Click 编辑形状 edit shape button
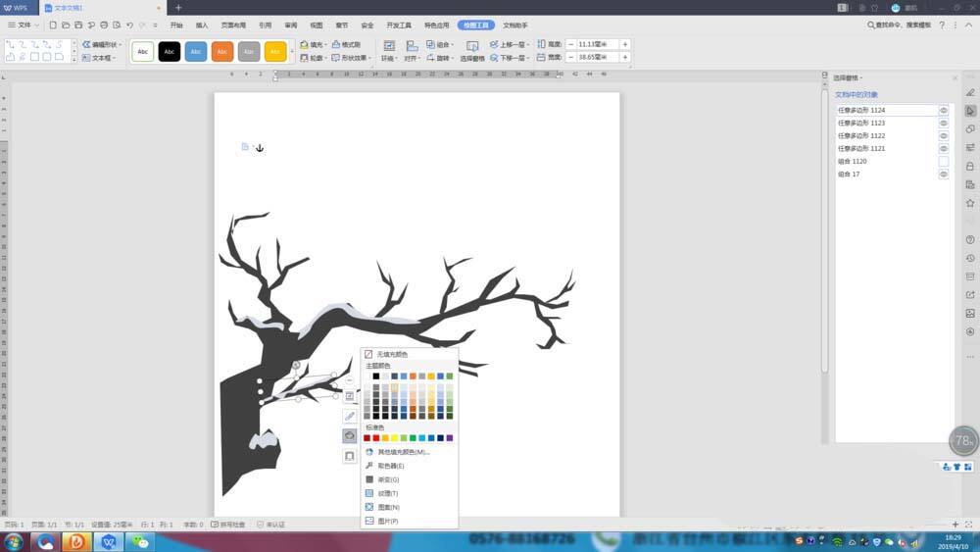Image resolution: width=980 pixels, height=552 pixels. point(105,45)
